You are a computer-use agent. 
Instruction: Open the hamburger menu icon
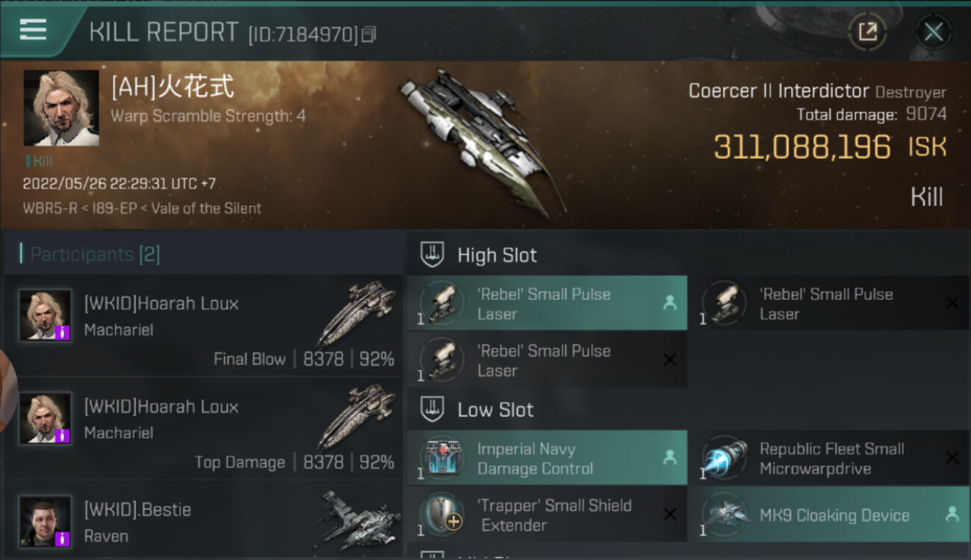click(x=33, y=30)
